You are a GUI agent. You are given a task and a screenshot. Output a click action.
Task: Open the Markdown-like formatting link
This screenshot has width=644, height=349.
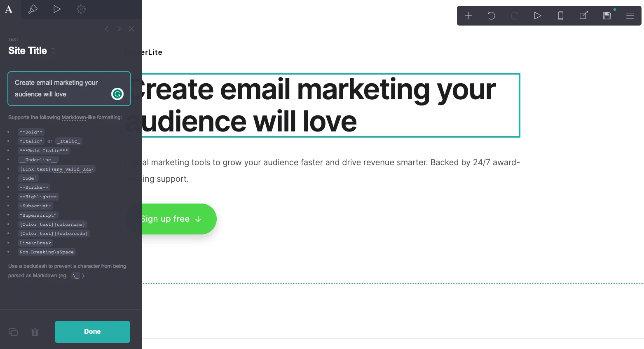tap(74, 117)
